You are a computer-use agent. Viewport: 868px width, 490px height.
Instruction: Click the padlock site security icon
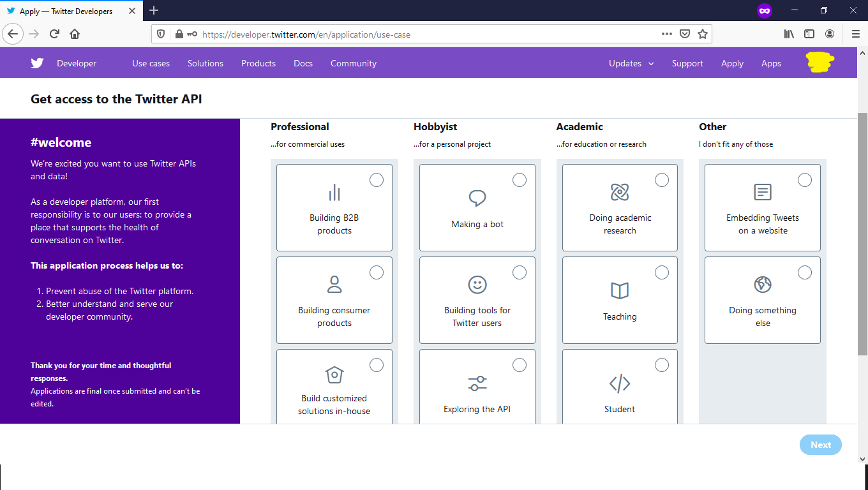click(x=179, y=34)
